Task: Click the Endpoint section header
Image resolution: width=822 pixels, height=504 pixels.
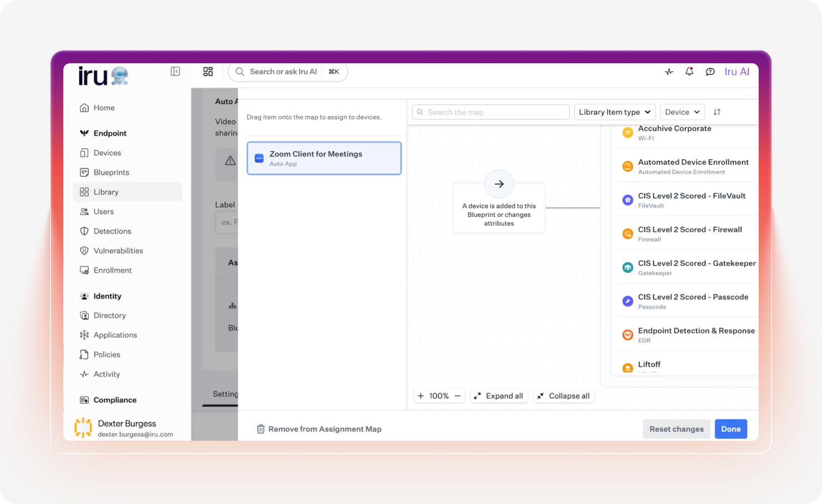Action: [110, 133]
